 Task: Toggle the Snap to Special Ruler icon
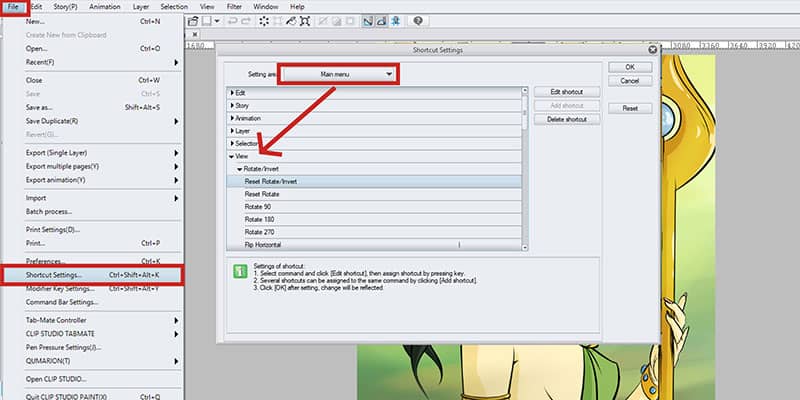pyautogui.click(x=382, y=21)
